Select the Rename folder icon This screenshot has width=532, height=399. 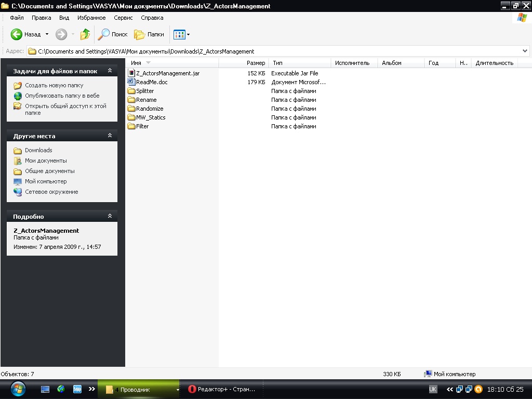tap(131, 100)
